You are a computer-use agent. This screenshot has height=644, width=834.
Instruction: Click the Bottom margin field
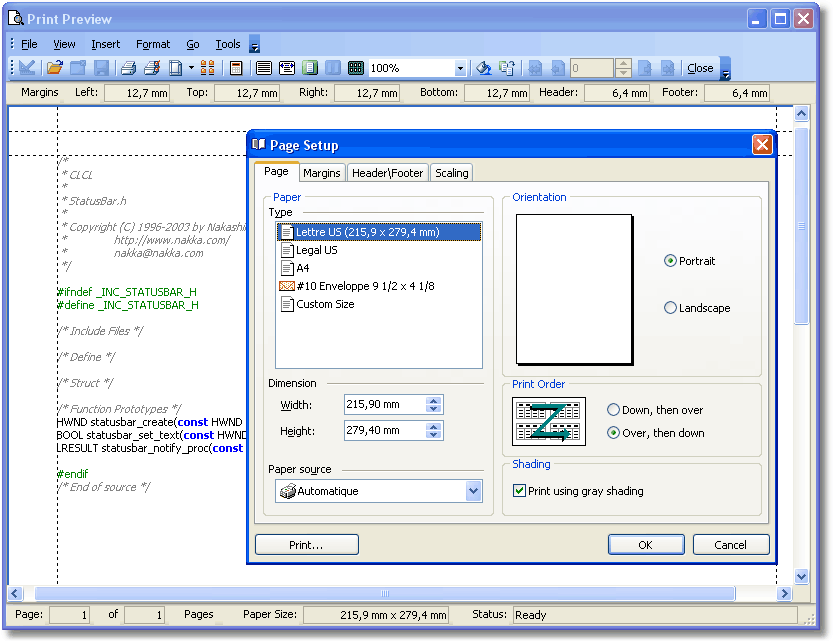(497, 93)
